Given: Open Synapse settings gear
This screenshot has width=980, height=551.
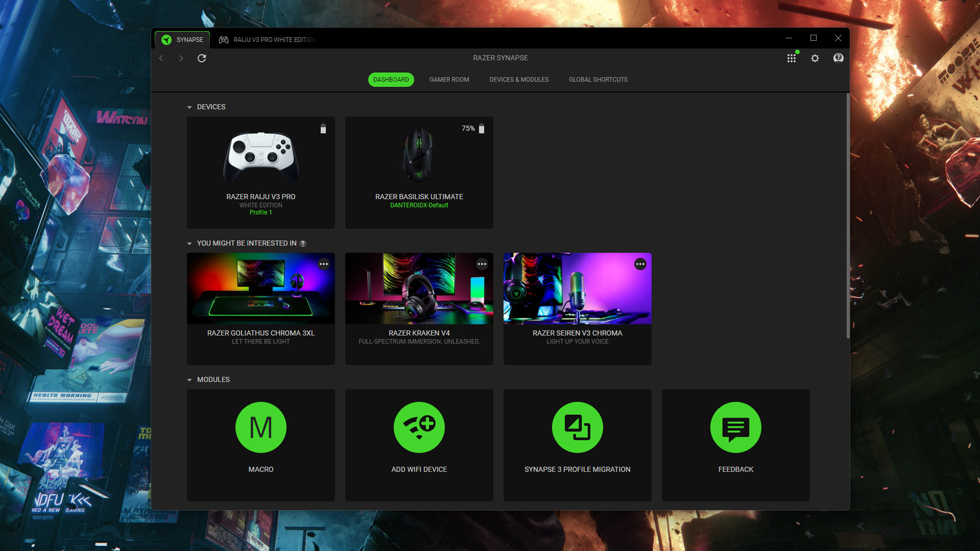Looking at the screenshot, I should pos(815,58).
